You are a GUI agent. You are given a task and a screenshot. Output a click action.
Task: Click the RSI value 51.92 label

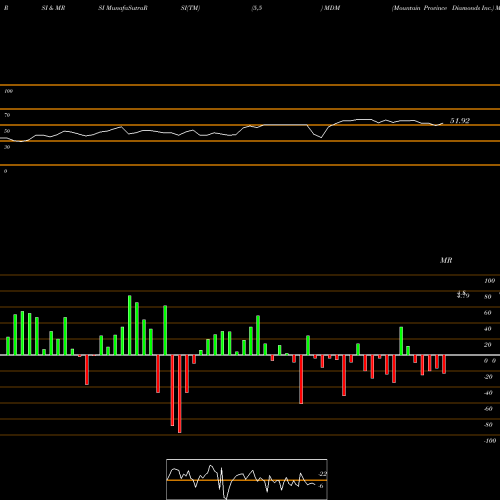[x=460, y=121]
